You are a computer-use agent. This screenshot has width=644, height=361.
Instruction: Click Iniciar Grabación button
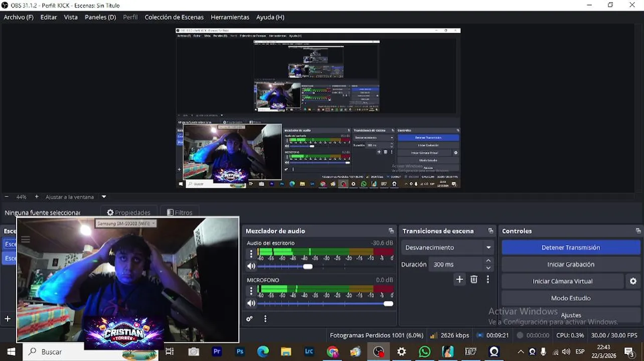point(571,264)
